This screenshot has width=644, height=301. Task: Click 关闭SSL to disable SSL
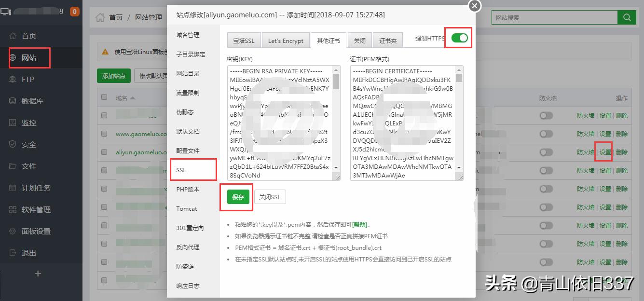click(270, 197)
